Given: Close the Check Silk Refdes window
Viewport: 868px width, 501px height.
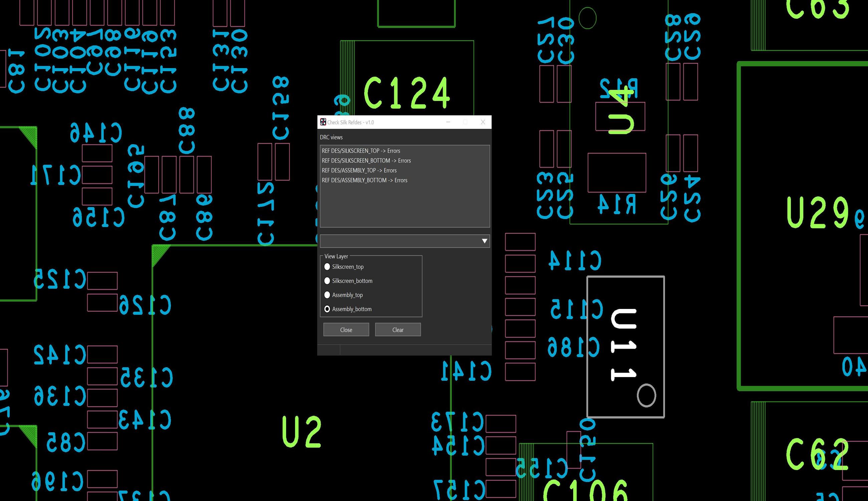Looking at the screenshot, I should click(483, 122).
